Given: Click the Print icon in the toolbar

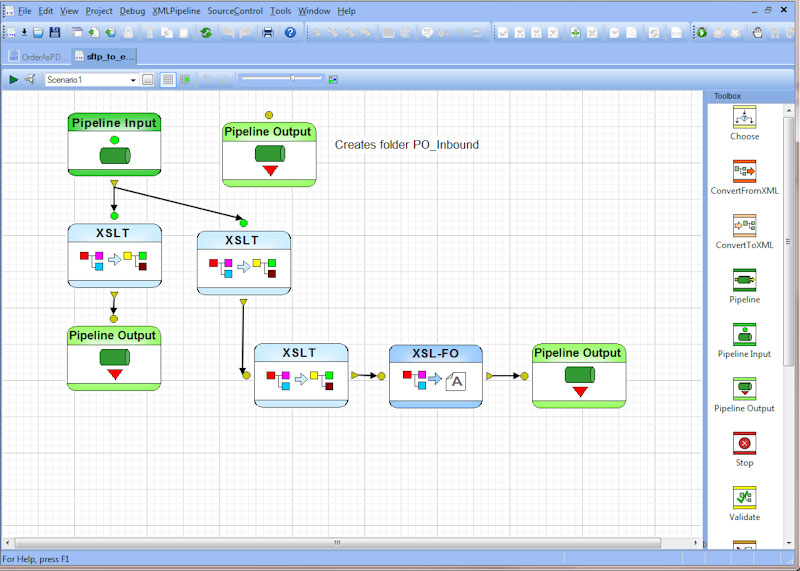Looking at the screenshot, I should click(267, 32).
